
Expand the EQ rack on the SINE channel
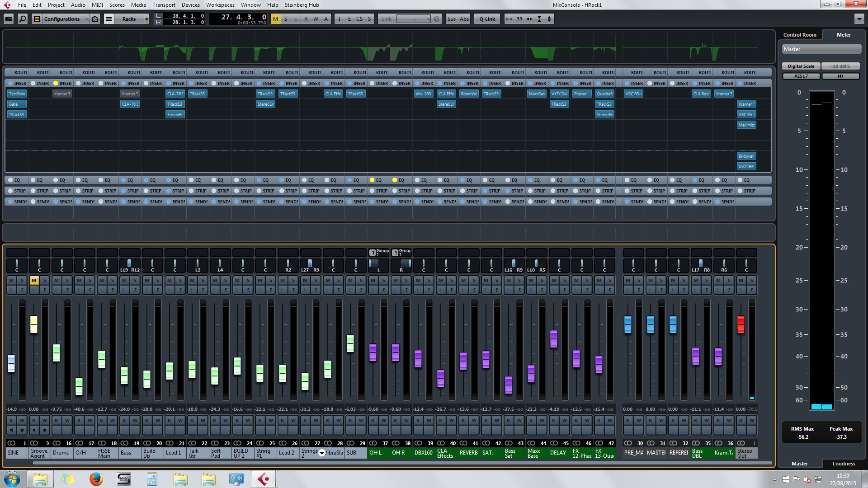(16, 180)
